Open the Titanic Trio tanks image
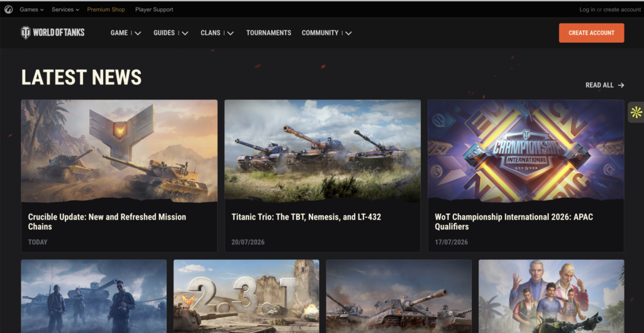The height and width of the screenshot is (333, 644). click(323, 151)
